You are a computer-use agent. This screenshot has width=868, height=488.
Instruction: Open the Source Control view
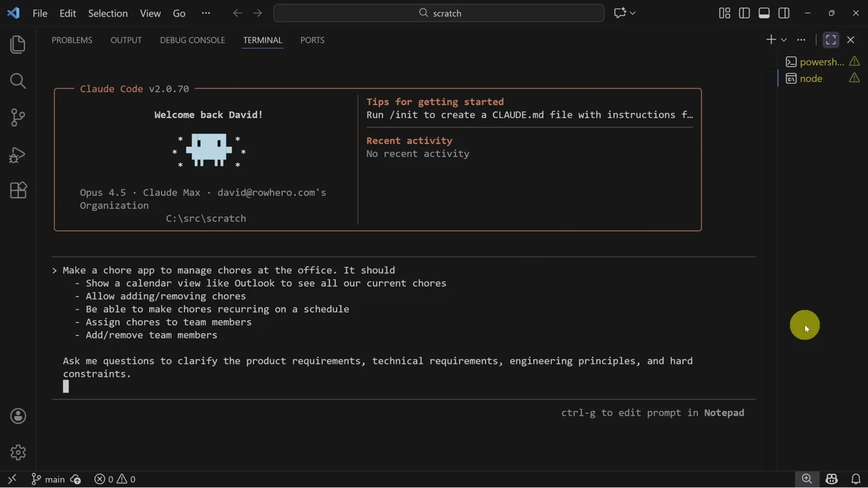pyautogui.click(x=18, y=118)
